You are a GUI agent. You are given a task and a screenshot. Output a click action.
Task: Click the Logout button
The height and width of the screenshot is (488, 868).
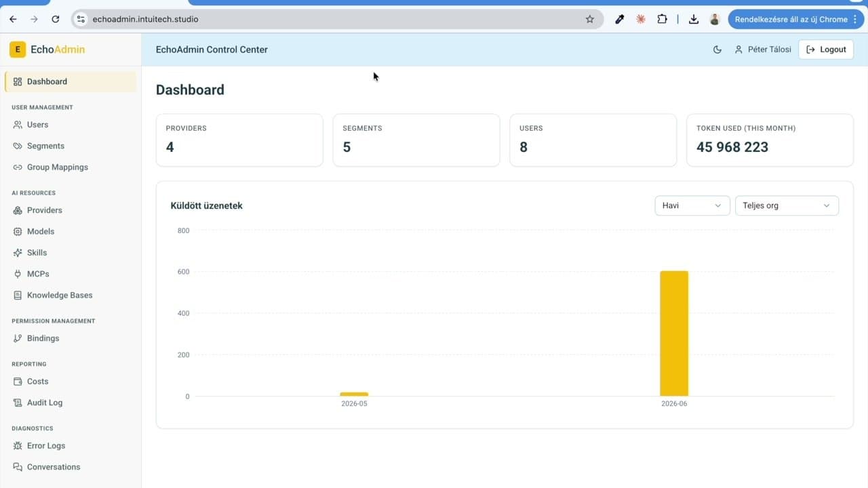coord(826,49)
